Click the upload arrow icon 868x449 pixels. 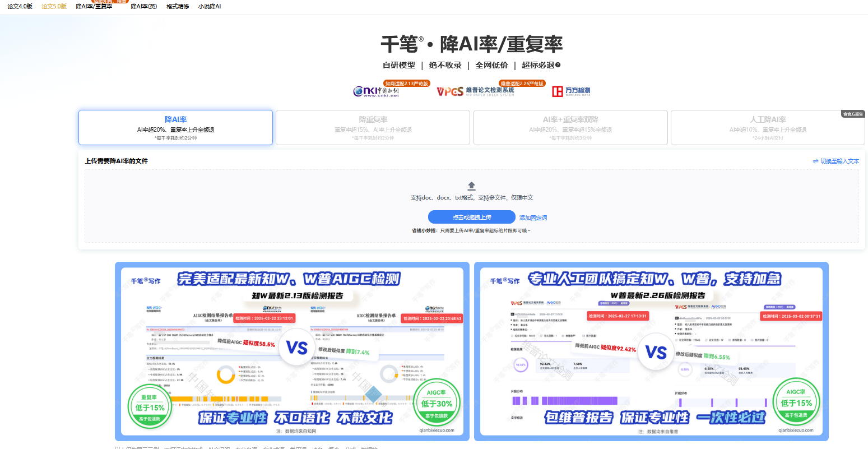(471, 186)
